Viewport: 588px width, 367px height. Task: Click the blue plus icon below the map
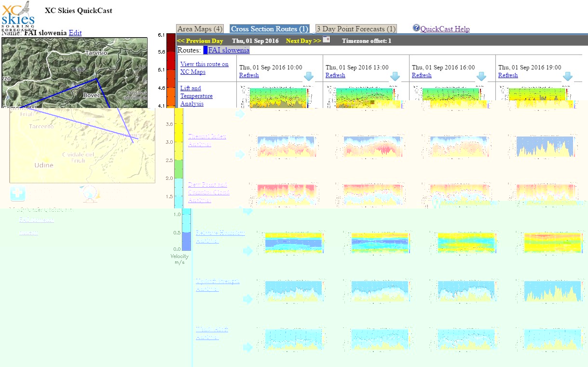point(17,194)
